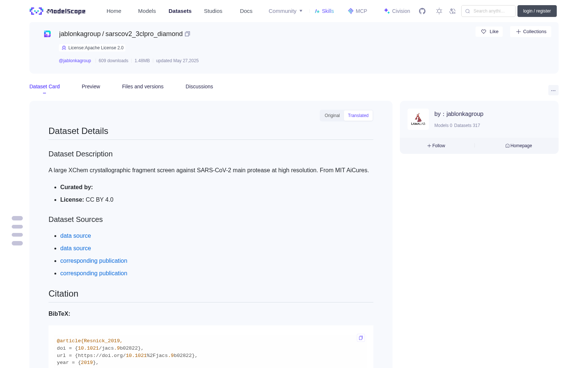The height and width of the screenshot is (368, 588).
Task: Click the 'License: CC BY 4.0' line
Action: (87, 200)
